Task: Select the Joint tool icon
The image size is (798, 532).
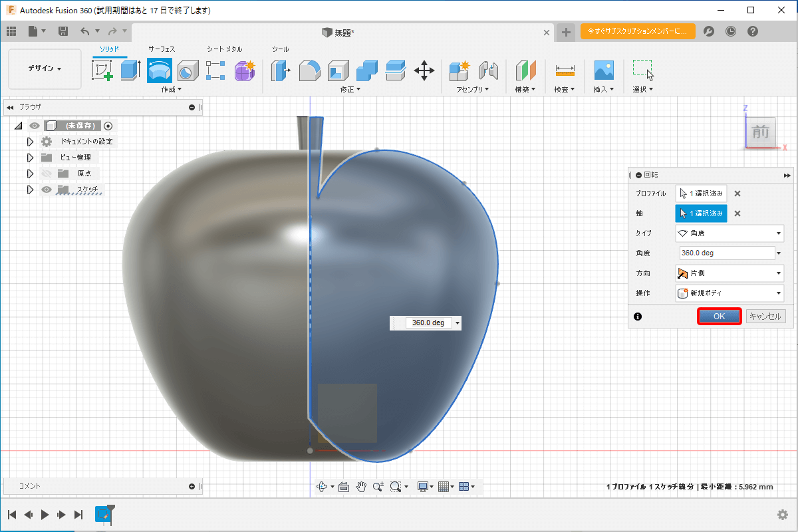Action: 488,70
